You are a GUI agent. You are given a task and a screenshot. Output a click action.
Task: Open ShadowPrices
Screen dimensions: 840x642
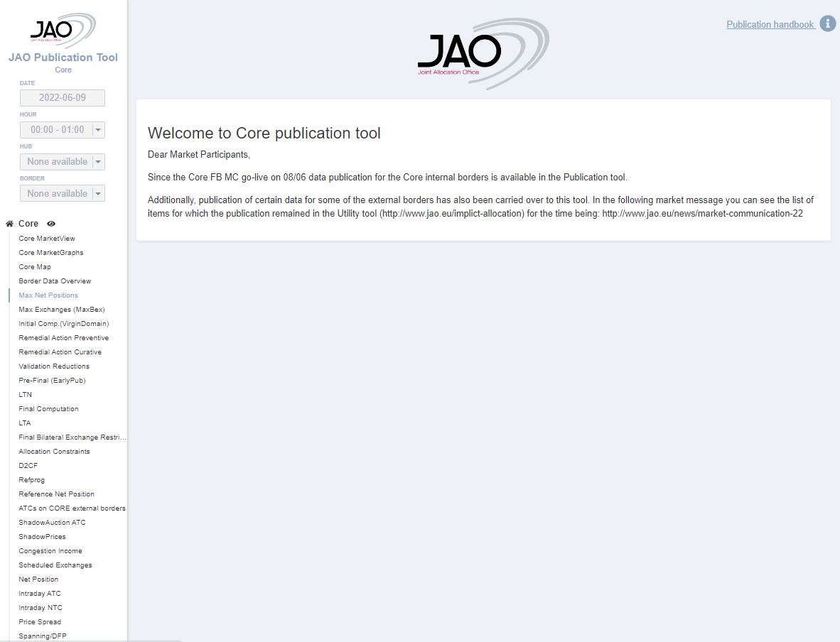[x=42, y=536]
